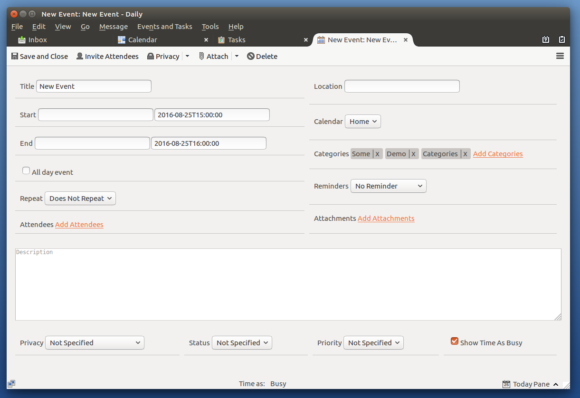Close the Calendar tab

[x=206, y=40]
